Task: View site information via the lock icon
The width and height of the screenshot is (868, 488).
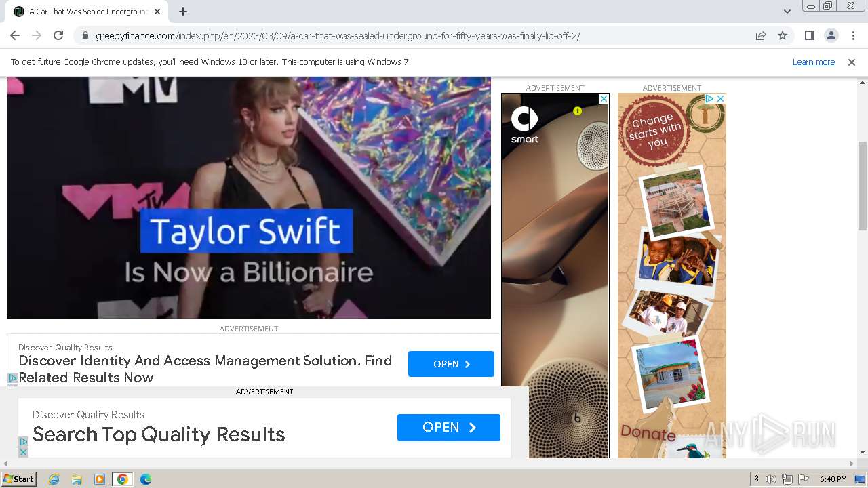Action: (85, 35)
